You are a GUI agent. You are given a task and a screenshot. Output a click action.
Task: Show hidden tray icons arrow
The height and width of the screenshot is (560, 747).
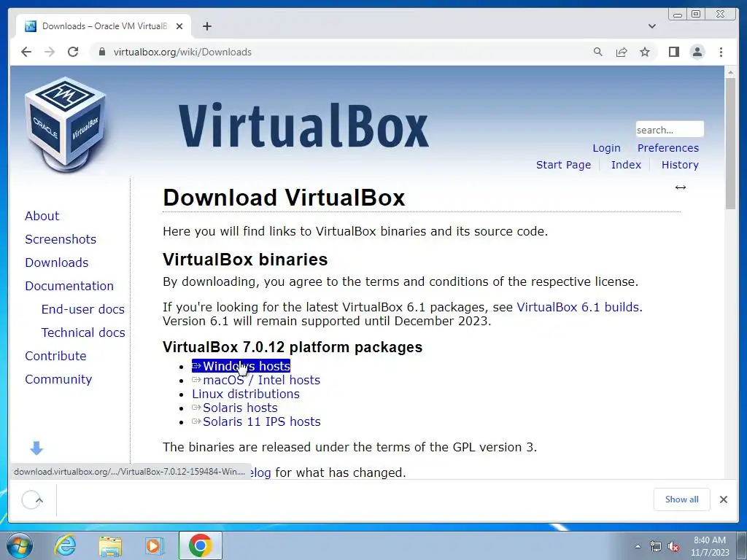(x=638, y=546)
